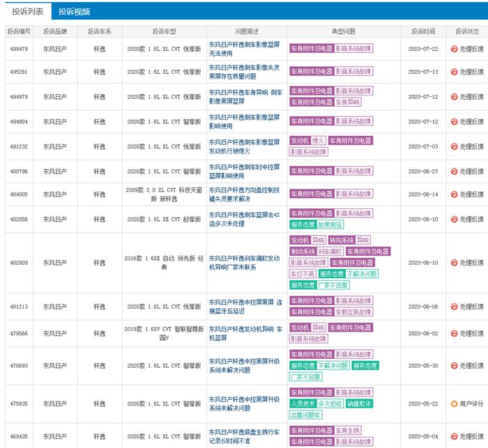Open complaint 方向盘控制按键失灵要求解决
Screen dimensions: 488x448
244,194
